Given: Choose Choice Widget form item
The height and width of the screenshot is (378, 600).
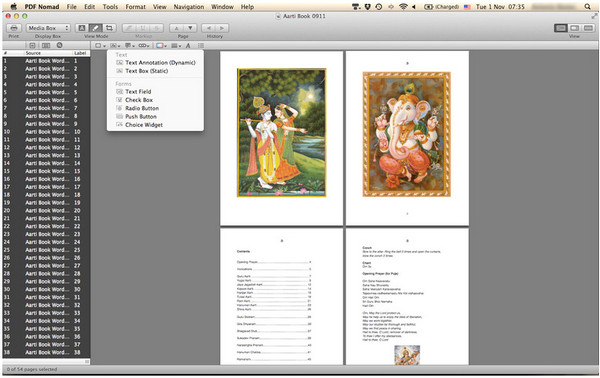Looking at the screenshot, I should [155, 125].
